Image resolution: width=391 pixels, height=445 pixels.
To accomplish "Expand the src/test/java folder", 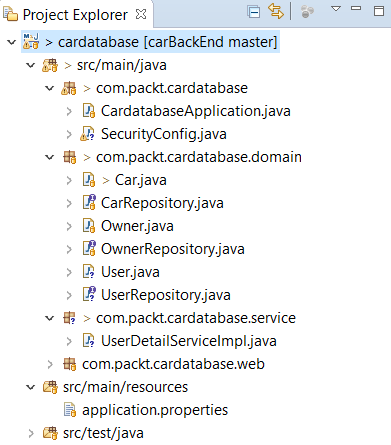I will [31, 433].
